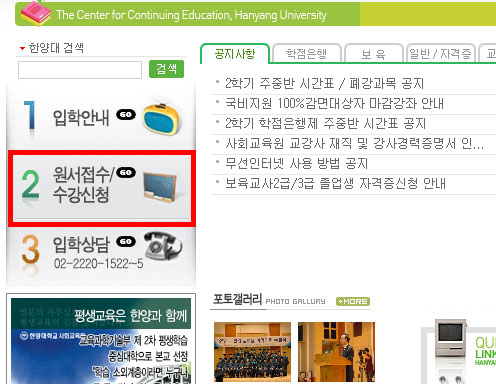496x384 pixels.
Task: Select the 일반/자격증 tab
Action: point(440,53)
